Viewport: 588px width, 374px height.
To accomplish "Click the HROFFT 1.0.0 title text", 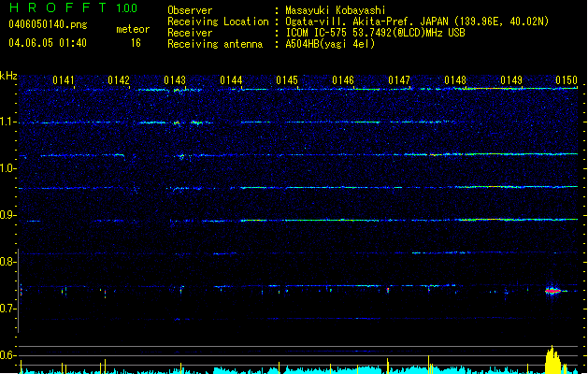I will click(x=73, y=7).
